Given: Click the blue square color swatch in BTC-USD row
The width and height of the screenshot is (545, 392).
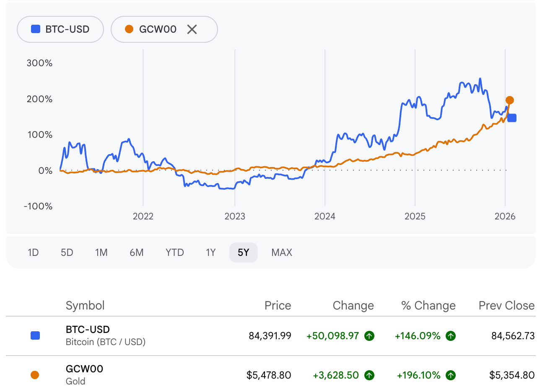Looking at the screenshot, I should click(x=36, y=335).
